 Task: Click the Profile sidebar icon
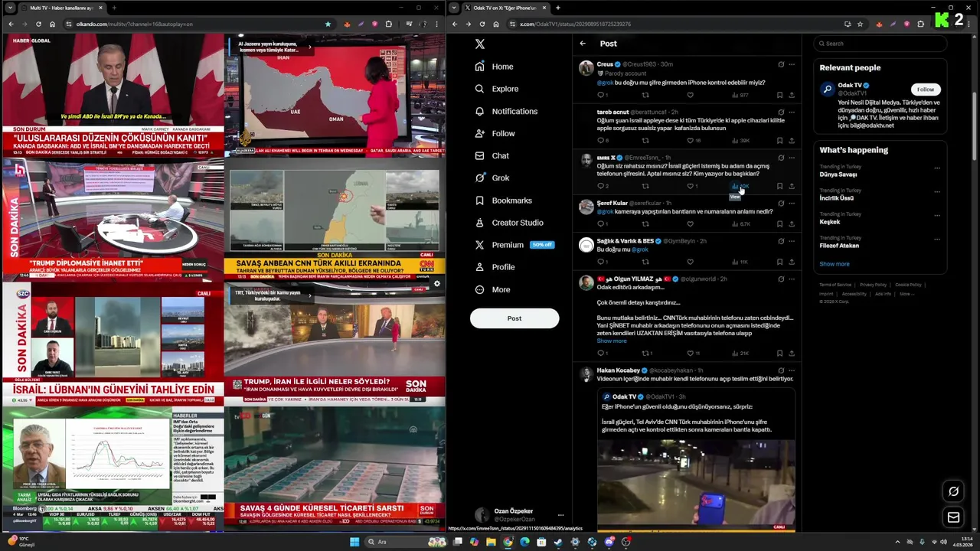click(479, 267)
